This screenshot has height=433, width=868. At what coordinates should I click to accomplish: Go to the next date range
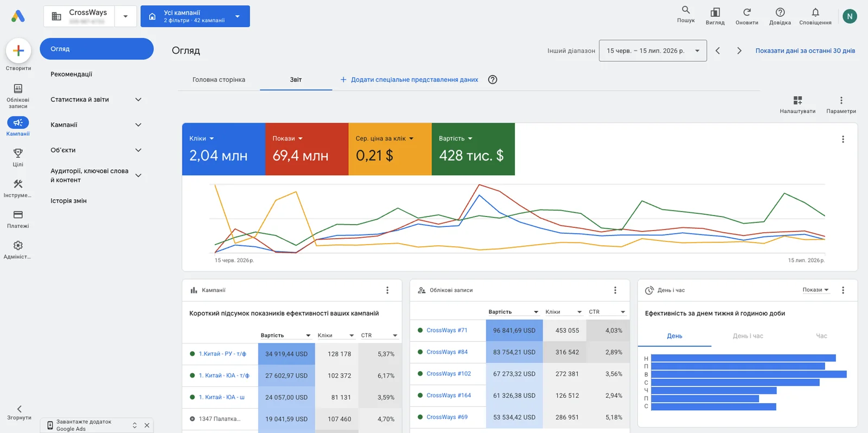(x=739, y=50)
